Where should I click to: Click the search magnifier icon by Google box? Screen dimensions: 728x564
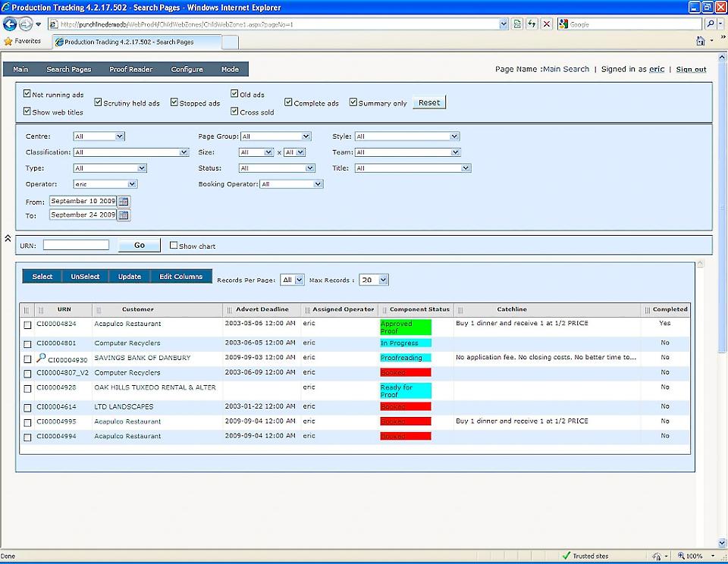(x=710, y=24)
